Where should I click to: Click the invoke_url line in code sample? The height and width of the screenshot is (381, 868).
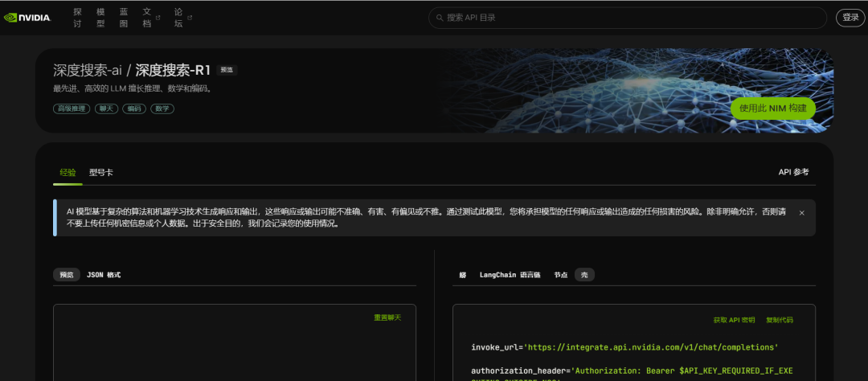[625, 347]
